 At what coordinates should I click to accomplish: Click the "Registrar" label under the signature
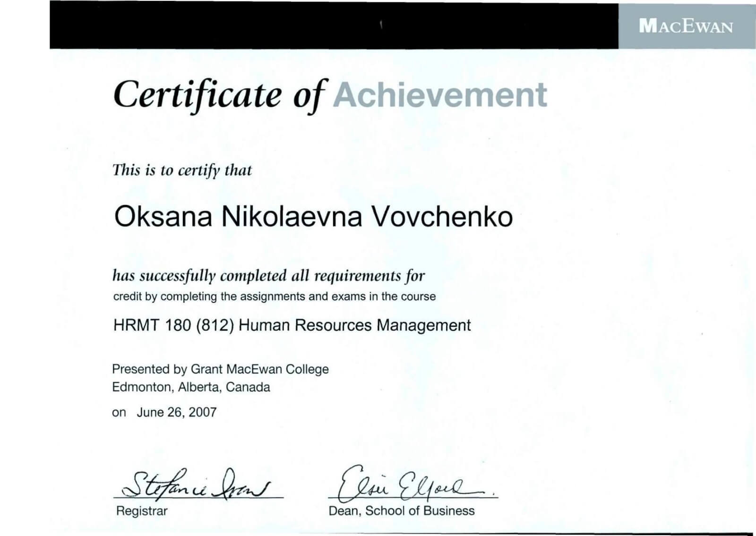click(142, 511)
